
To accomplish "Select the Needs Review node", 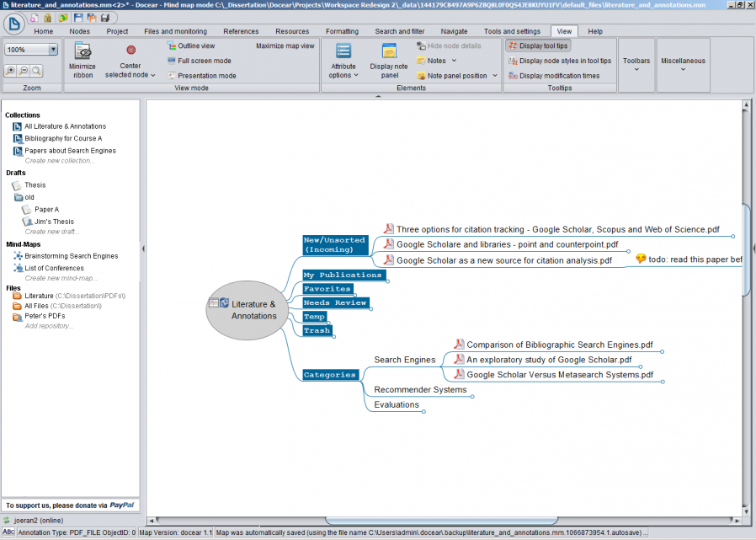I will coord(336,302).
